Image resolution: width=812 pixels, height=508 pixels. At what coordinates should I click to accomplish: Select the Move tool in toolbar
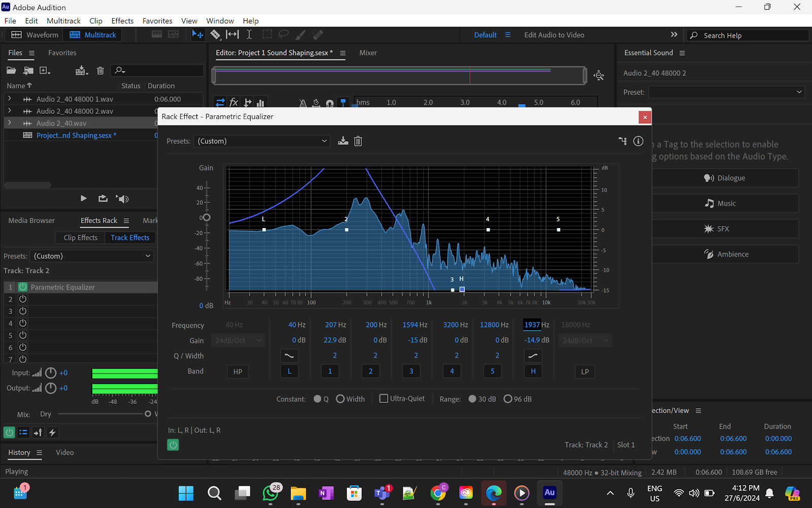[x=197, y=35]
